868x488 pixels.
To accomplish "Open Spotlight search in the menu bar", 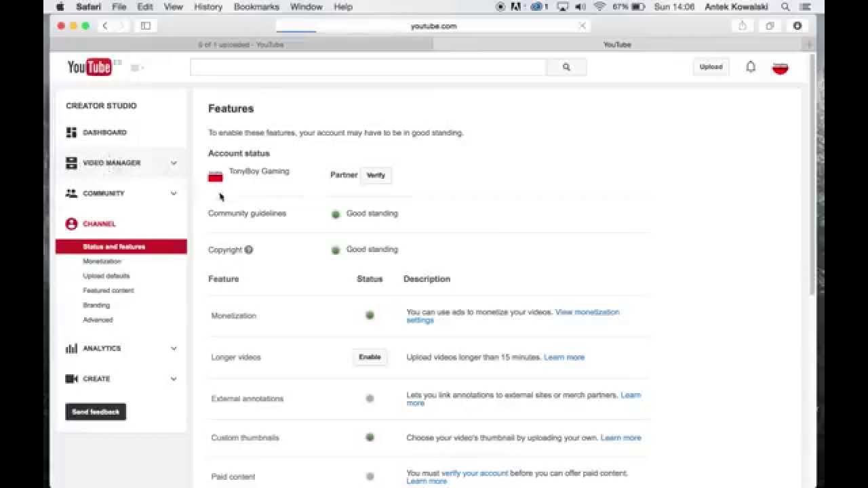I will [x=785, y=7].
